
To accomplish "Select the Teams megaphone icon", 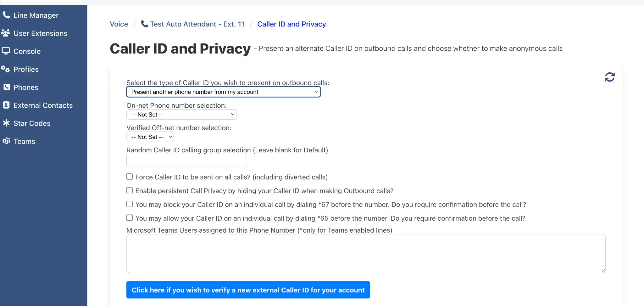I will [x=6, y=141].
